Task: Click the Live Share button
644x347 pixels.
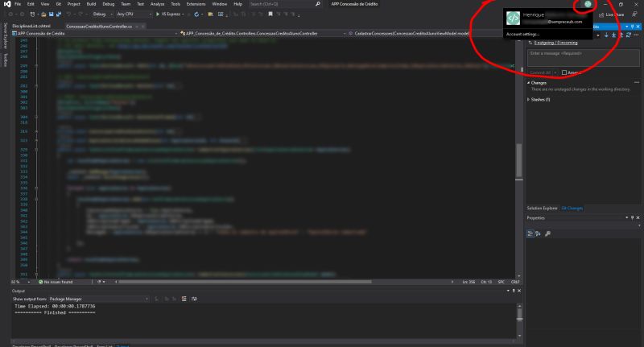Action: pyautogui.click(x=611, y=14)
